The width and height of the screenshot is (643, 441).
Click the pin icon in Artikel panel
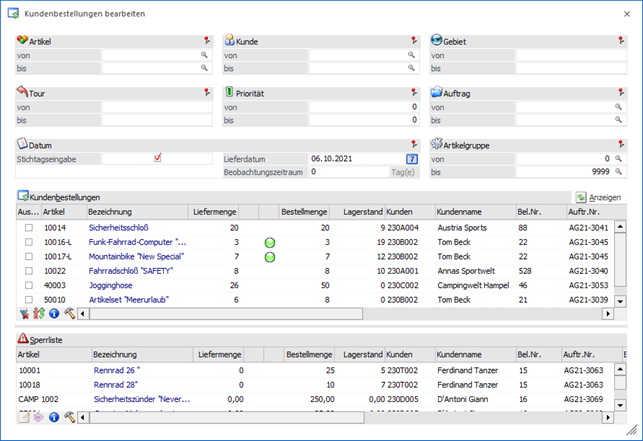click(206, 41)
